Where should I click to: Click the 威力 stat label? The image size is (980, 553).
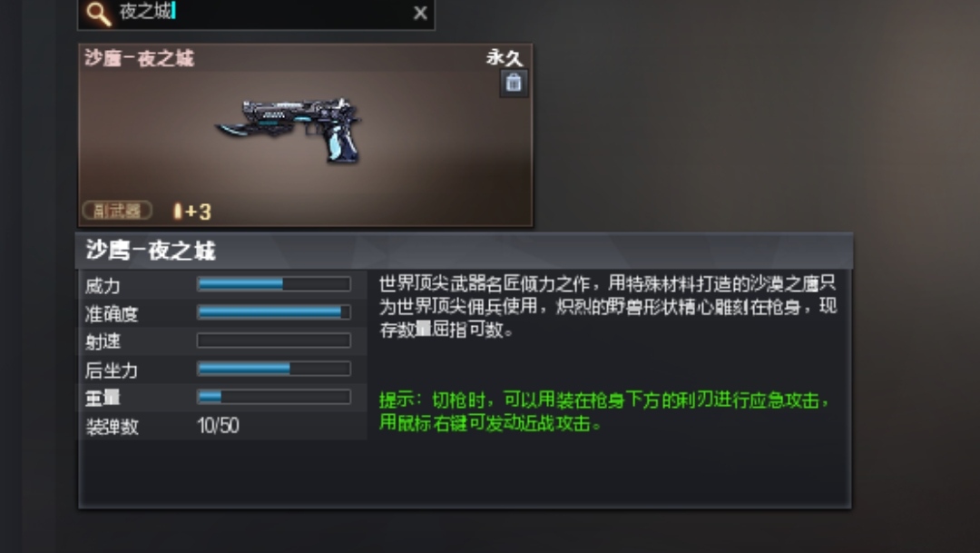click(103, 286)
